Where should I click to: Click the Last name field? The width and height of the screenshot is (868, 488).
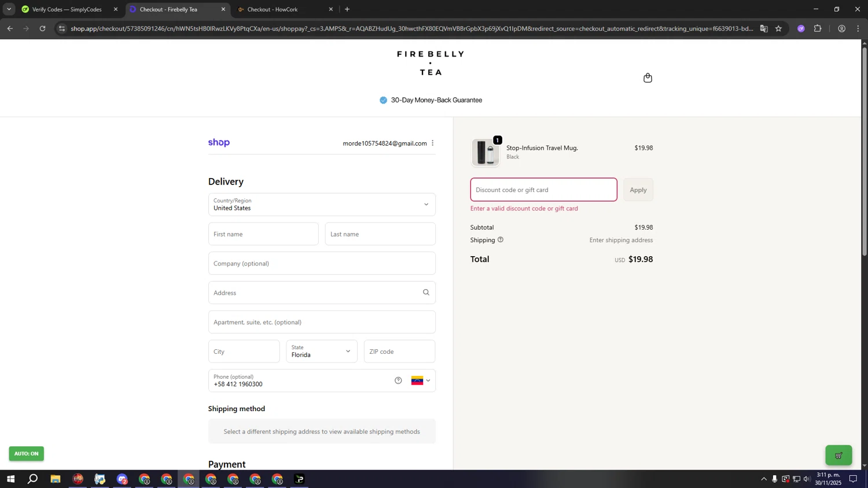click(x=380, y=234)
